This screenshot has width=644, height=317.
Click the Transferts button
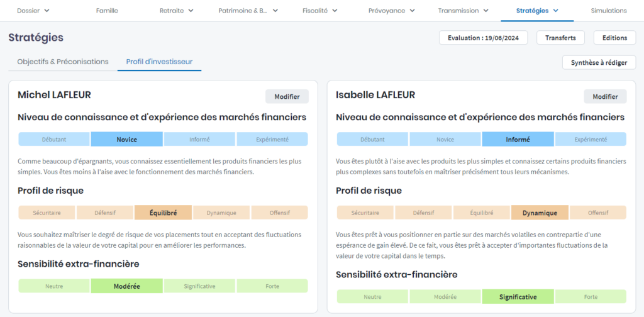click(560, 38)
